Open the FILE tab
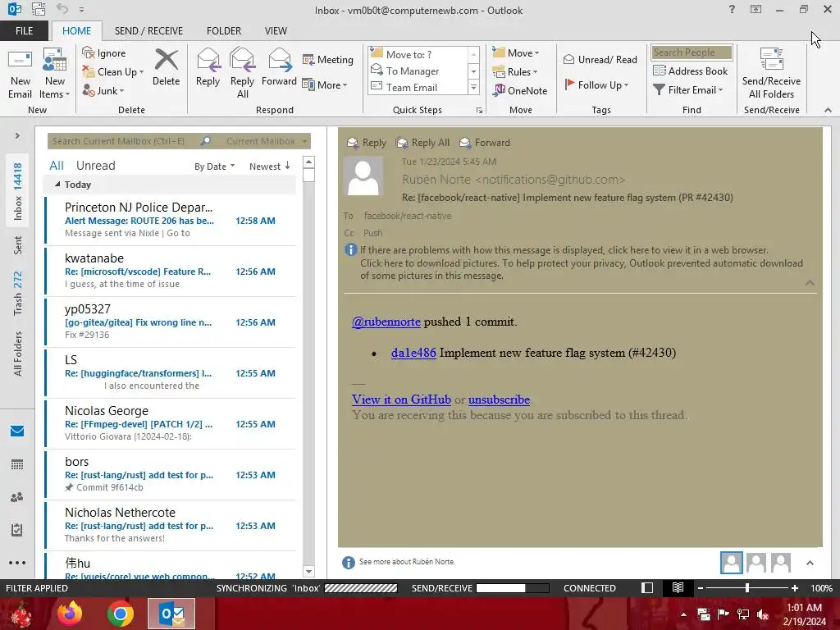The height and width of the screenshot is (630, 840). click(x=24, y=31)
